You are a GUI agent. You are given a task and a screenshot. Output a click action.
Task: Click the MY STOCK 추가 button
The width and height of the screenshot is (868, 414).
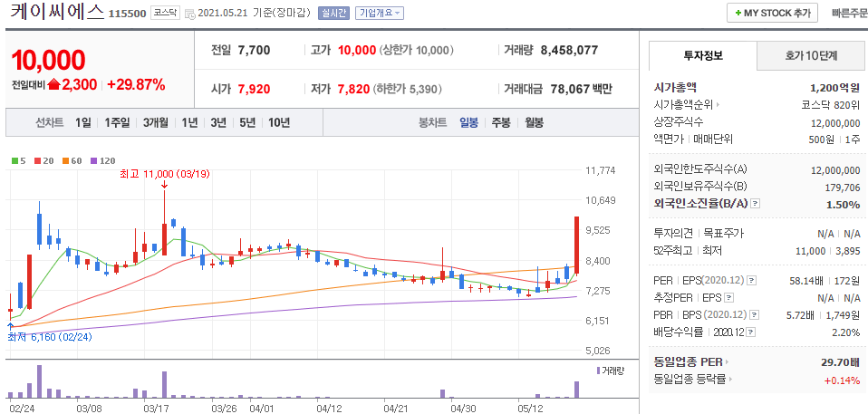point(772,14)
